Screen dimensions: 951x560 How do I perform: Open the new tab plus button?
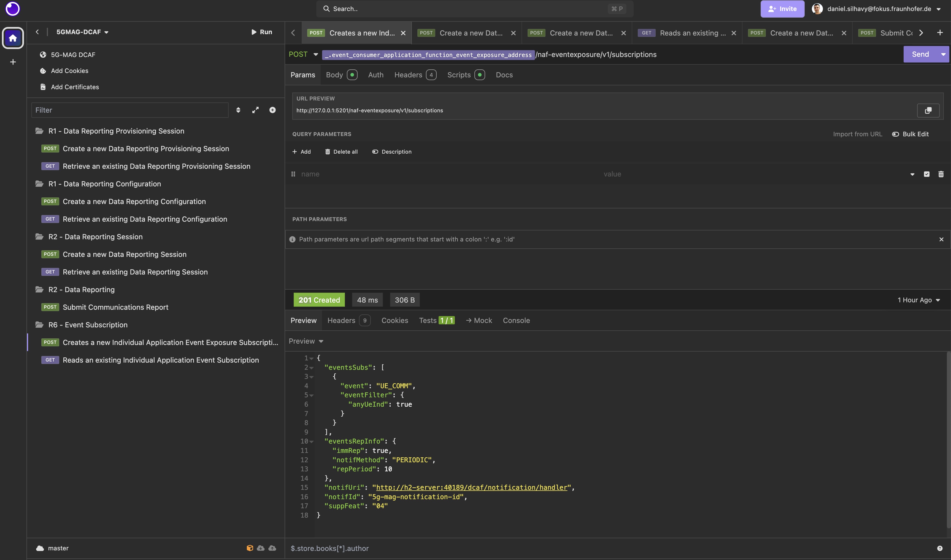pos(940,33)
